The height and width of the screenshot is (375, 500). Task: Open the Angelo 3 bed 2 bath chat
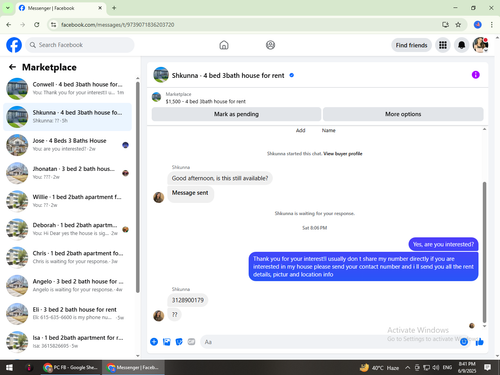tap(67, 286)
